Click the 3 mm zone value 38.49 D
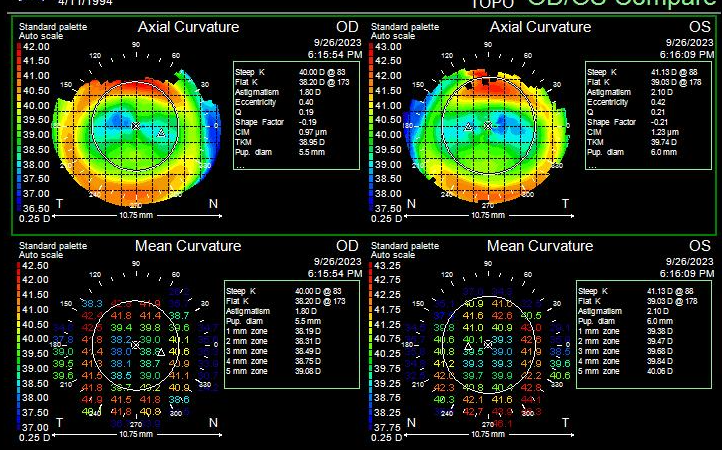Image resolution: width=722 pixels, height=450 pixels. pos(308,351)
